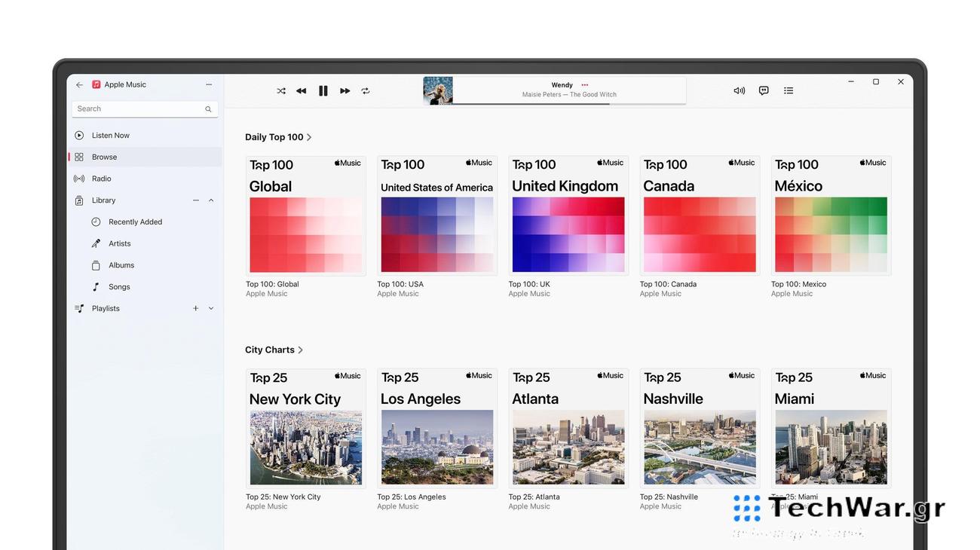980x550 pixels.
Task: Switch to Listen Now
Action: 110,135
